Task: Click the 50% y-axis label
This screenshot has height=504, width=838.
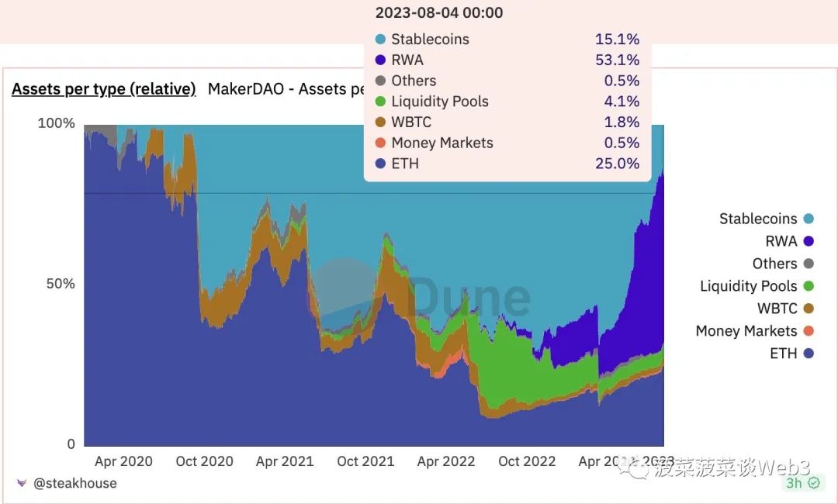Action: click(x=59, y=284)
